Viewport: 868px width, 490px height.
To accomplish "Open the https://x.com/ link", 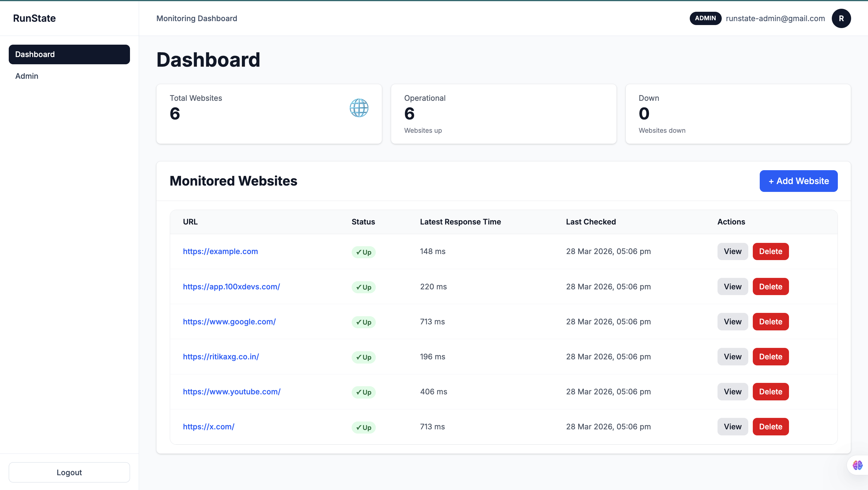I will tap(209, 427).
